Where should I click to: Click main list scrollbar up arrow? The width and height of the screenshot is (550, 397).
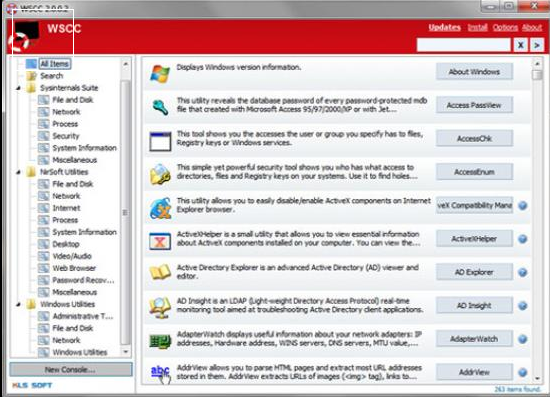pos(537,63)
